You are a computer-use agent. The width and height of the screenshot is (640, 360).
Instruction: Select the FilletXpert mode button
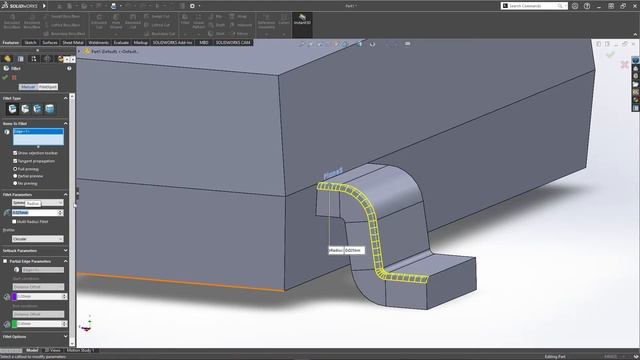(48, 87)
